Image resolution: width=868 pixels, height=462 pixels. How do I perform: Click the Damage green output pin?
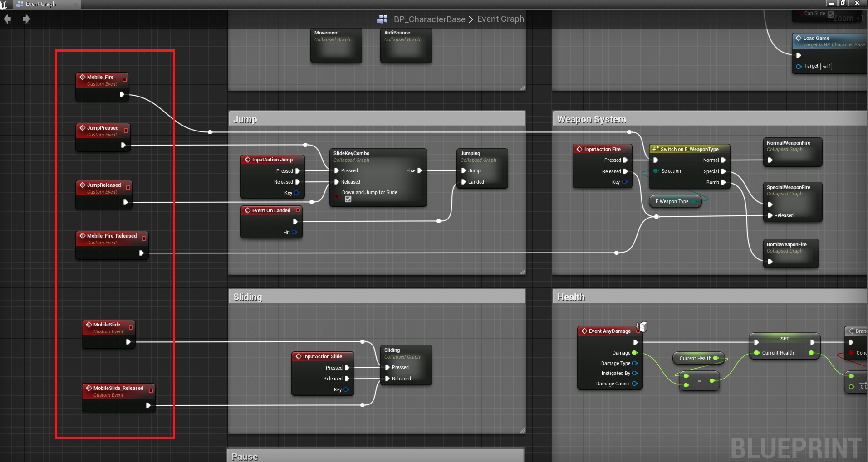[635, 353]
